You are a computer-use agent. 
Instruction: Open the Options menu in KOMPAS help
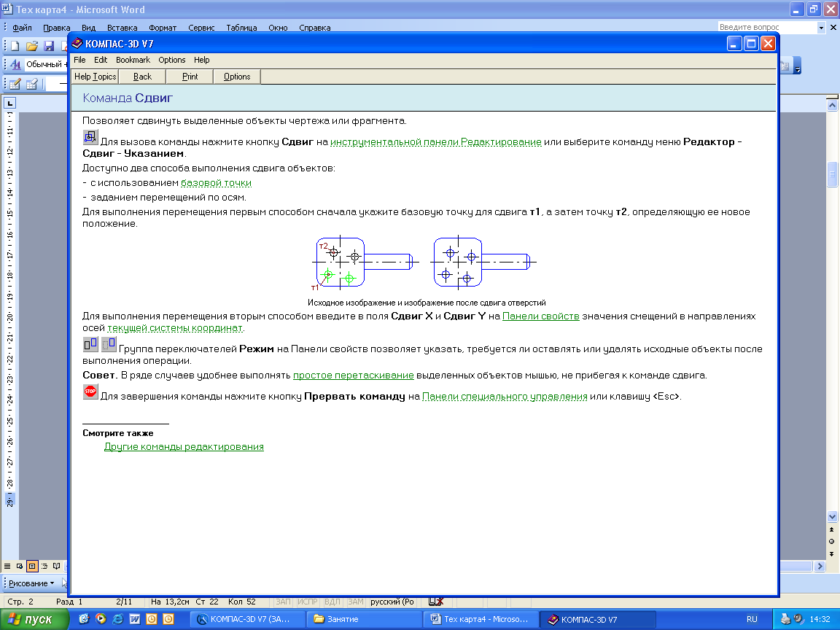click(x=172, y=60)
